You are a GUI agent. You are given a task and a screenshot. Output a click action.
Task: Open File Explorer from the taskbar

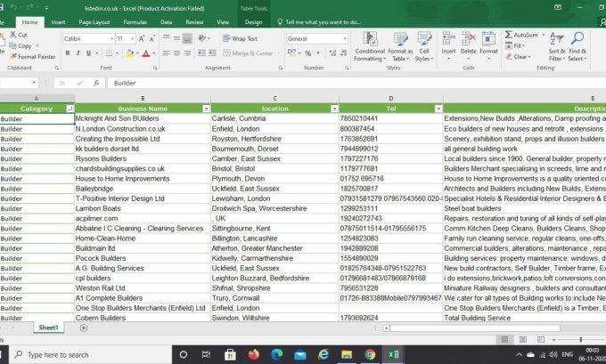(x=347, y=354)
